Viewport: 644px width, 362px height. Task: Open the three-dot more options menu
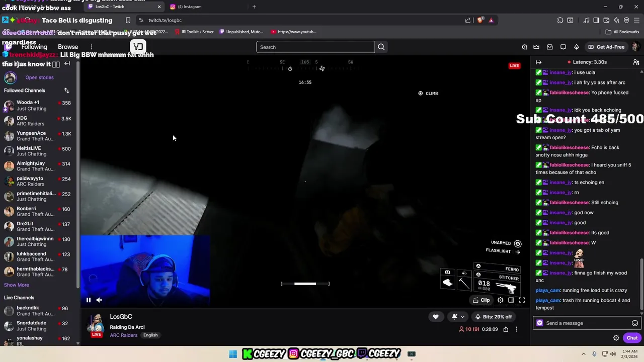[x=516, y=329]
